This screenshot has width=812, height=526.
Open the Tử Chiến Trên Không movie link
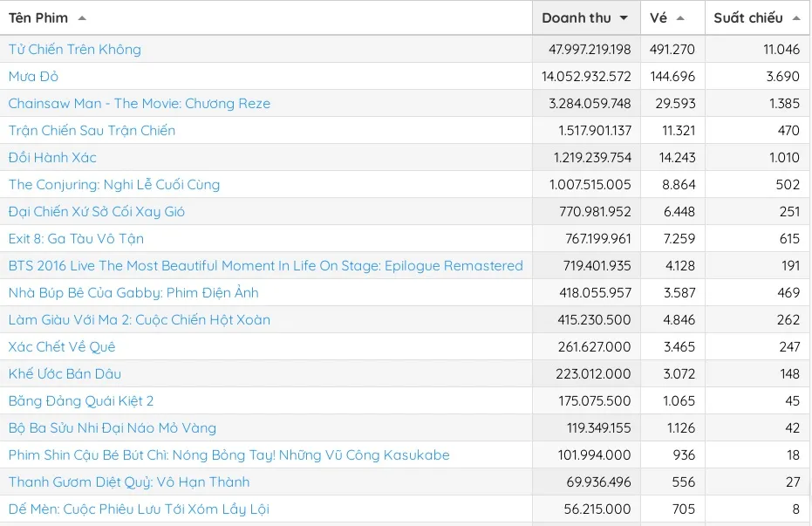[74, 50]
